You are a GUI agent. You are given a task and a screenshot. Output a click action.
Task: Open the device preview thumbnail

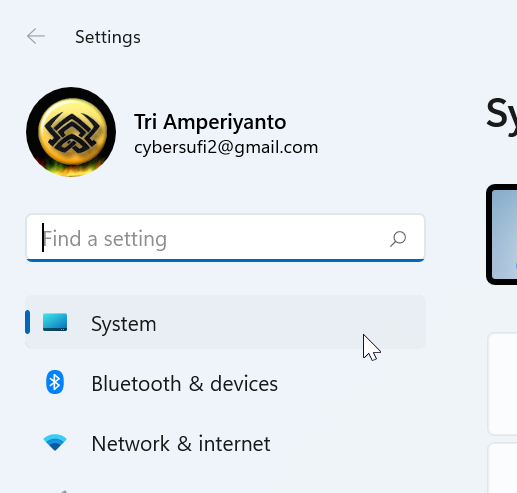[502, 234]
